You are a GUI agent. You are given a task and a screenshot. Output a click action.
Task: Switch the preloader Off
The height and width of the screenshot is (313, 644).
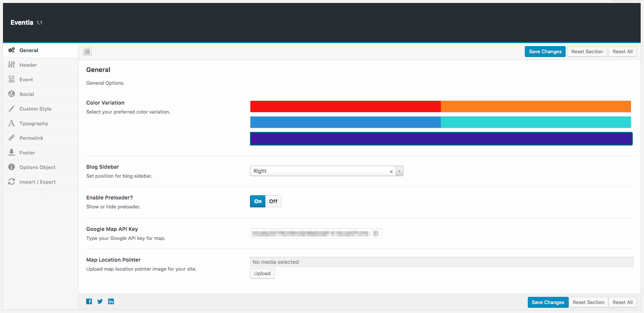(x=273, y=201)
